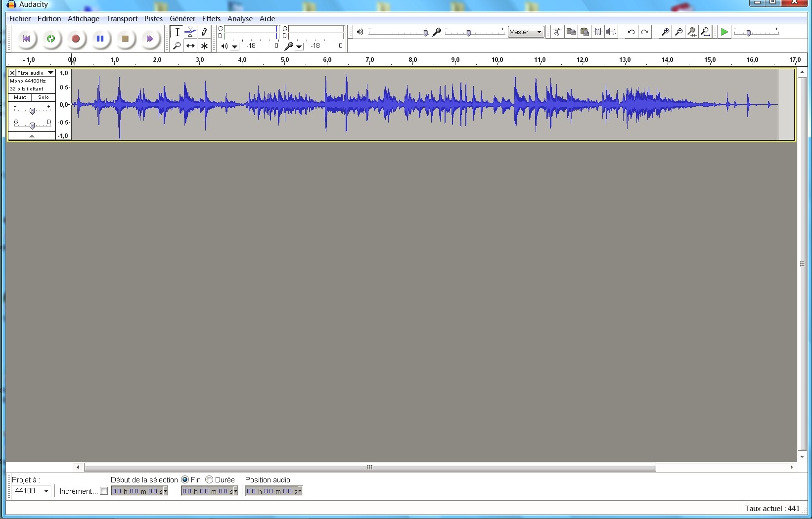The height and width of the screenshot is (519, 812).
Task: Select the Durée radio button
Action: tap(209, 479)
